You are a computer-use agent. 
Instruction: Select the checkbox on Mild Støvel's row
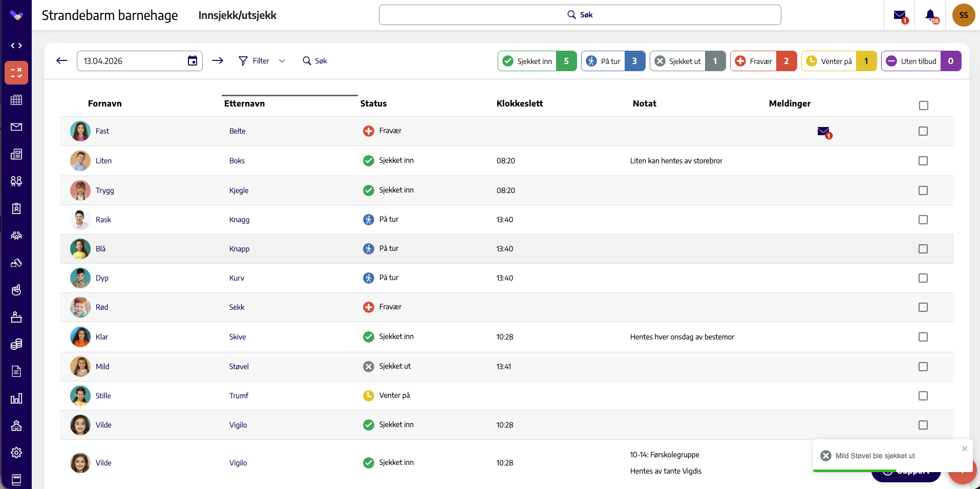point(923,367)
